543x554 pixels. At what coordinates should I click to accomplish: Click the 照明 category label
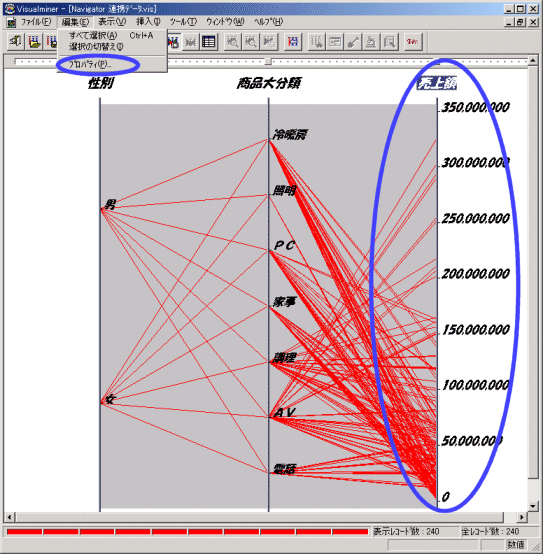[284, 191]
